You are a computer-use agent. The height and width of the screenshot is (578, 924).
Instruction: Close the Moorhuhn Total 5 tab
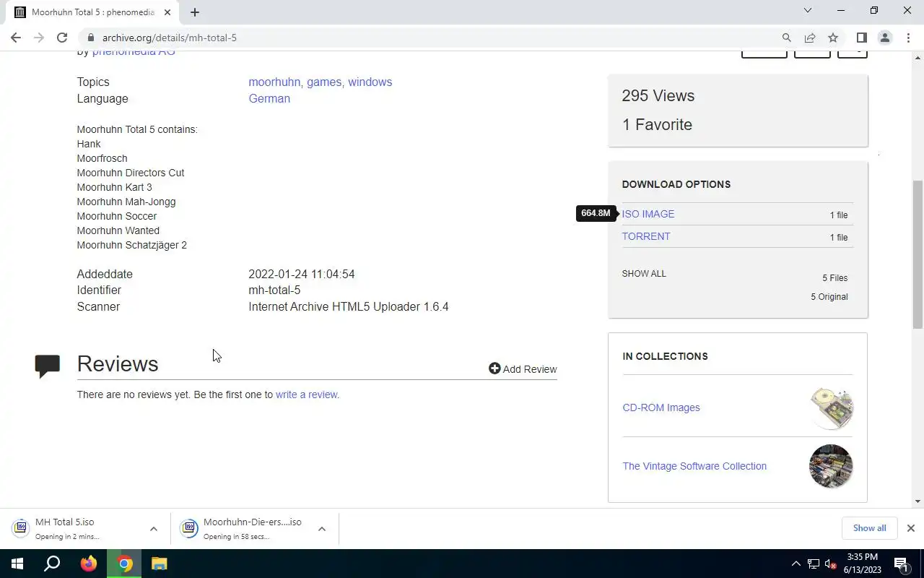[167, 12]
